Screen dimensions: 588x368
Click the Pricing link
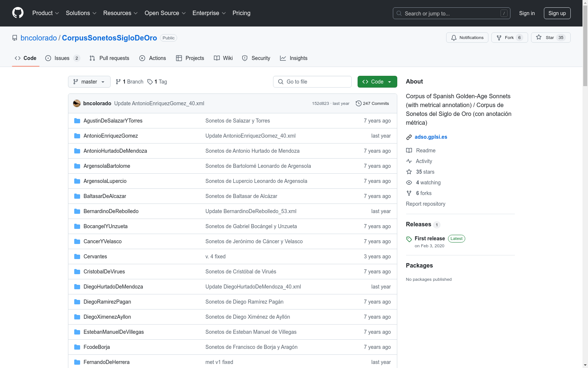tap(241, 13)
